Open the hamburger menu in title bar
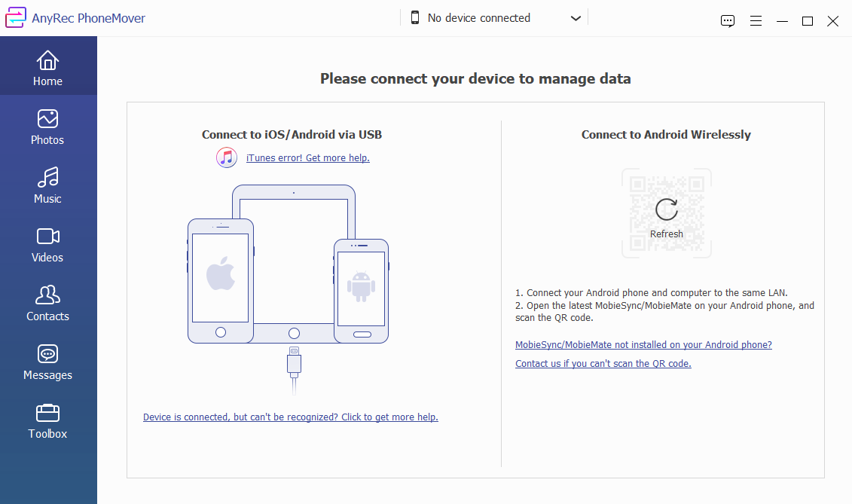The height and width of the screenshot is (504, 852). pos(756,21)
